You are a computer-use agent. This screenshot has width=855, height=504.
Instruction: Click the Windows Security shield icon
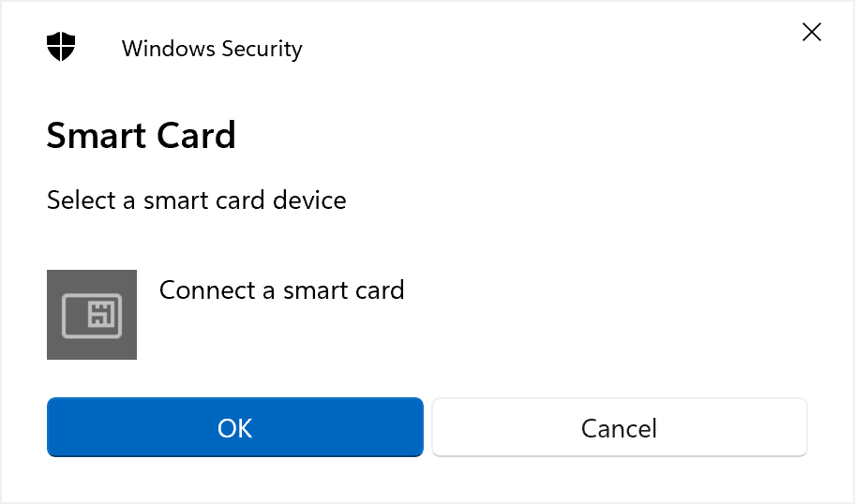click(x=61, y=46)
